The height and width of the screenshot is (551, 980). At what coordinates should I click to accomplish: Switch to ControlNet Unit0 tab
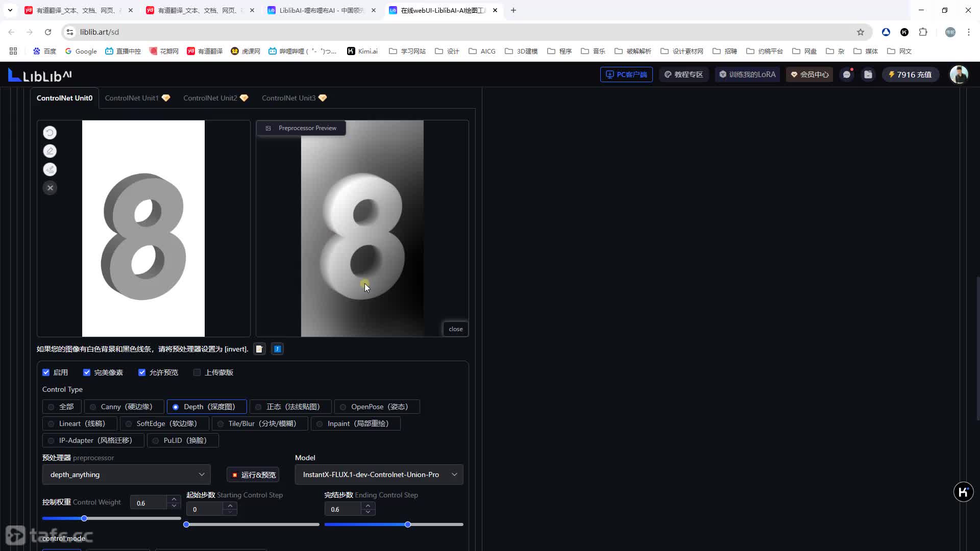tap(64, 98)
